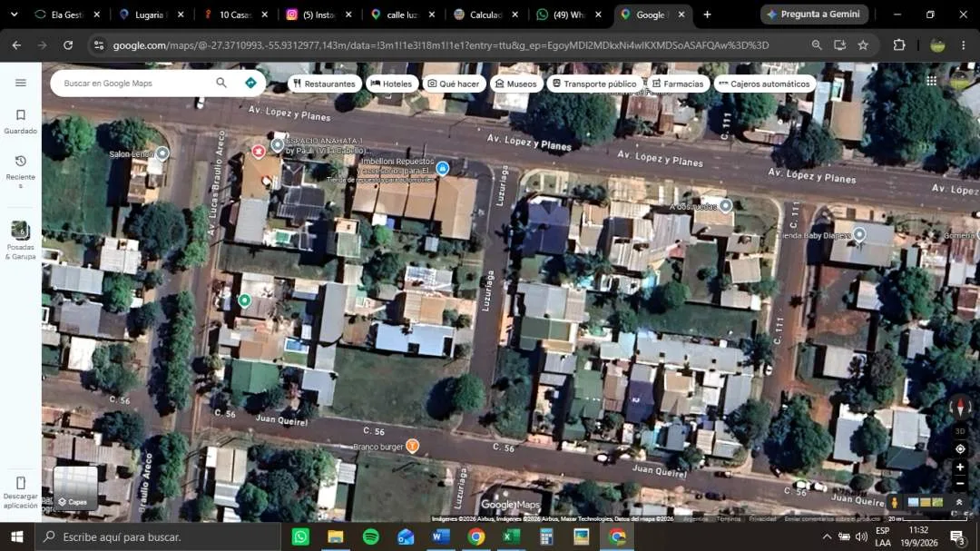Click the search magnifier in Maps
Screen dimensions: 980x551
click(x=221, y=83)
